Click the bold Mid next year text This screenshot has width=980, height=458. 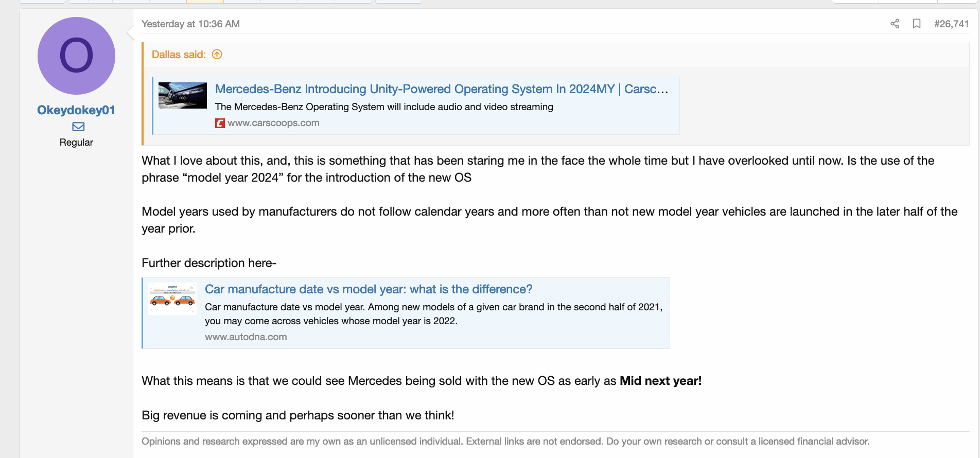(660, 381)
